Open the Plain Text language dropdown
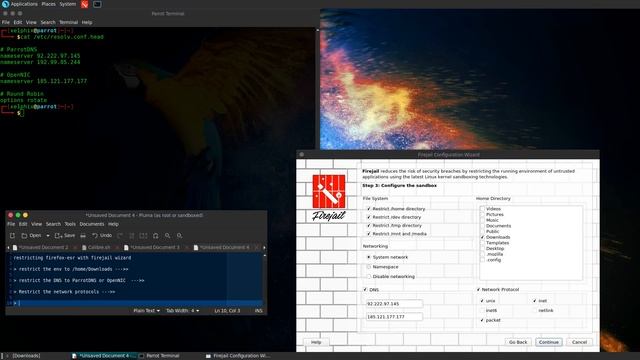 [147, 311]
